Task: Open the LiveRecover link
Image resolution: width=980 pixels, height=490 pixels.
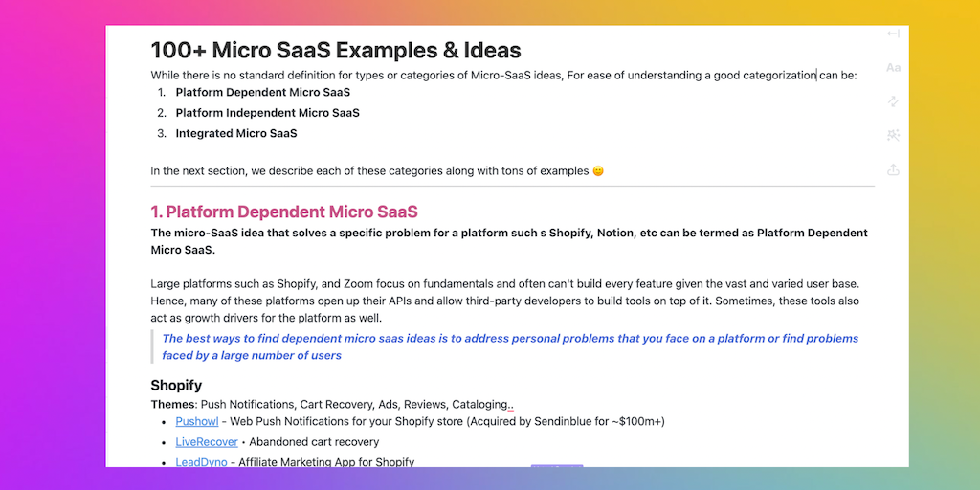Action: point(207,442)
